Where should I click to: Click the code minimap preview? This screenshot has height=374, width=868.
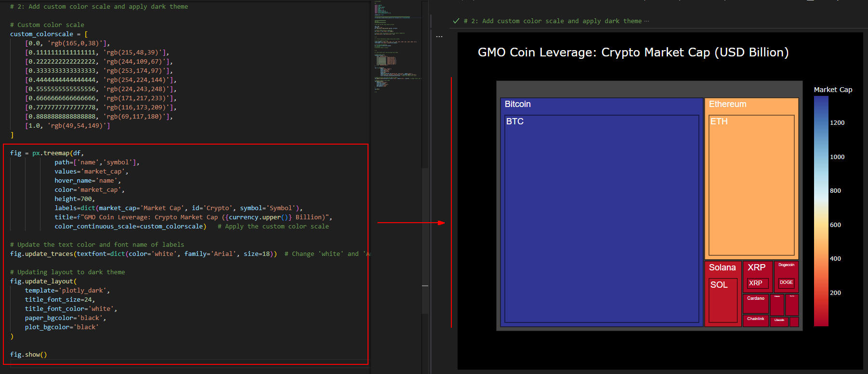pos(397,46)
